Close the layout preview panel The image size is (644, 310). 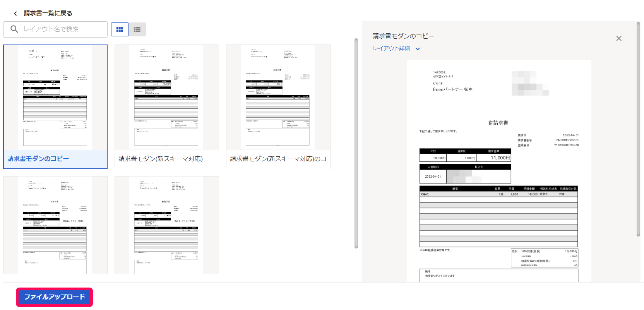pyautogui.click(x=618, y=38)
